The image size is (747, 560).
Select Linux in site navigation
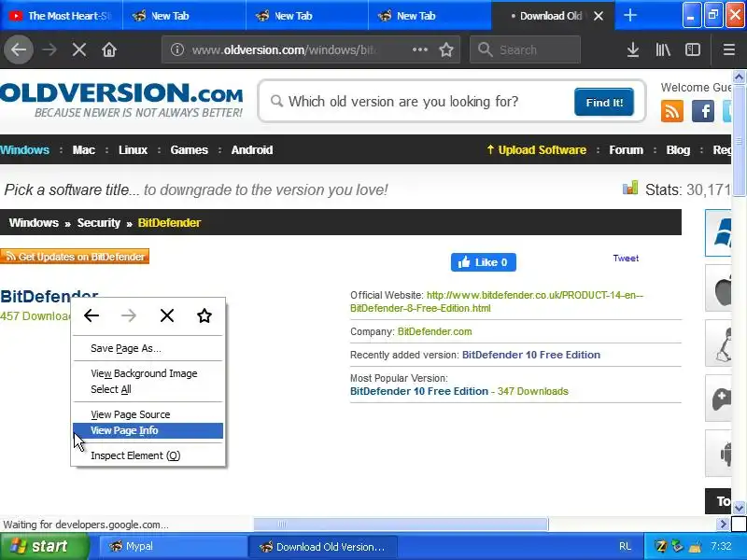coord(133,150)
